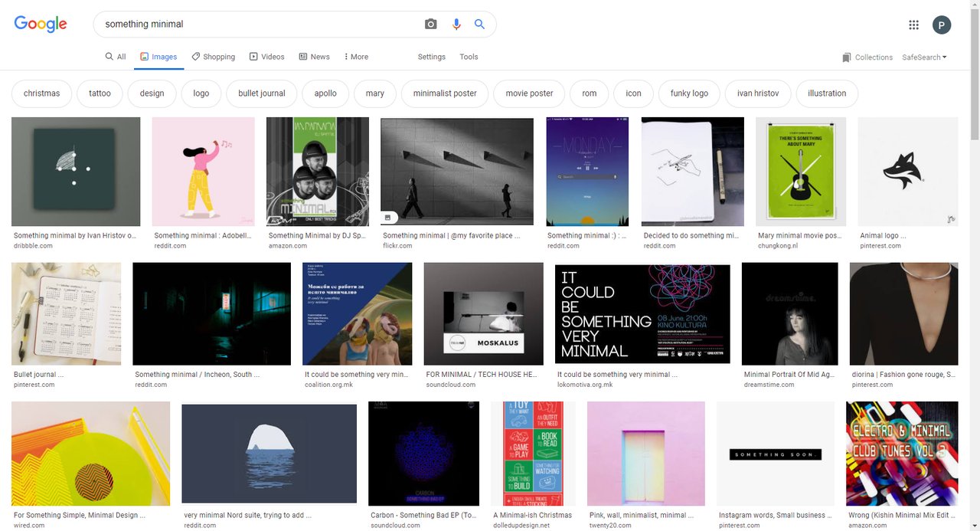Viewport: 980px width, 531px height.
Task: Start voice search with microphone icon
Action: click(456, 25)
